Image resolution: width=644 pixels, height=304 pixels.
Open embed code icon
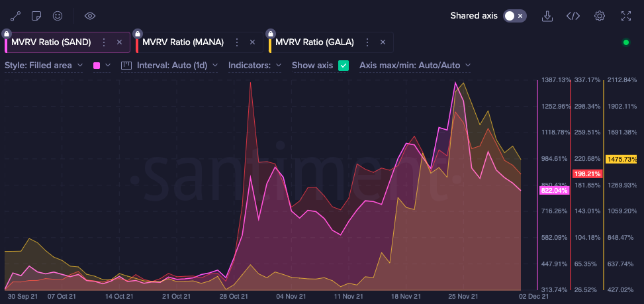[x=573, y=16]
